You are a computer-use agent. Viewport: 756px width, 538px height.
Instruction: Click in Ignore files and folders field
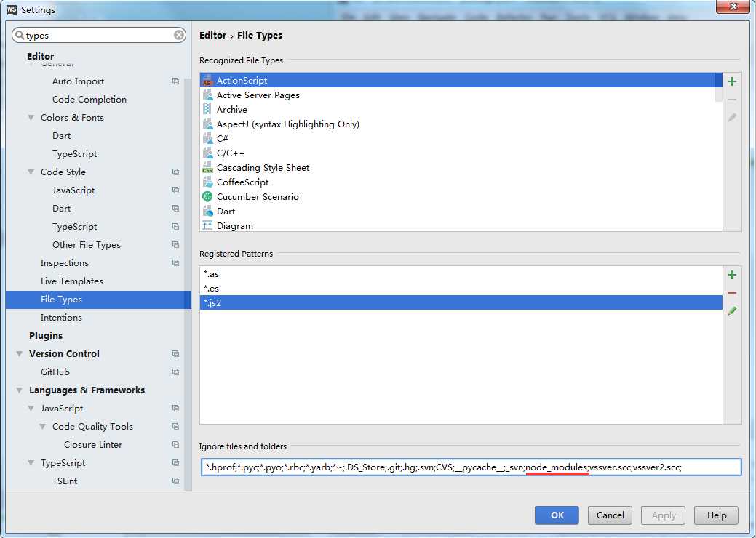coord(471,467)
